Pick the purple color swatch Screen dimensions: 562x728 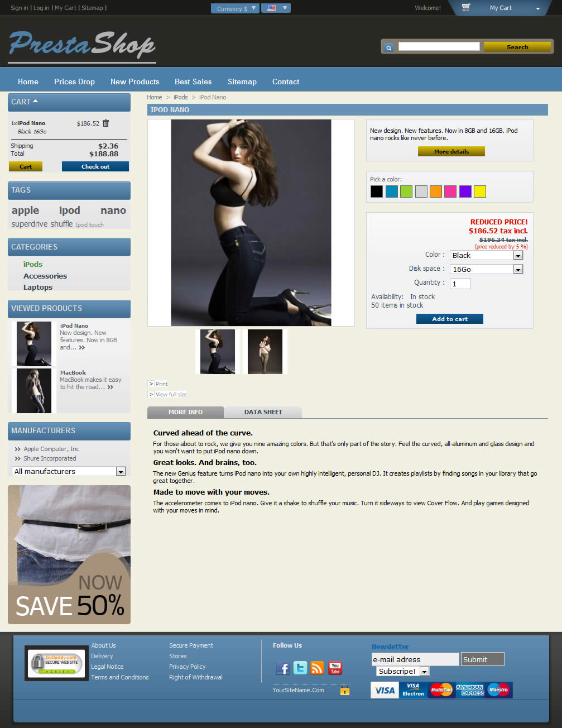point(465,191)
